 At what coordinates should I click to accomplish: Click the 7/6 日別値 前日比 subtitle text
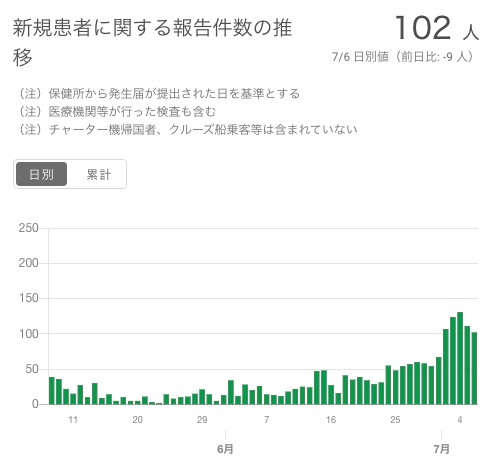click(402, 57)
